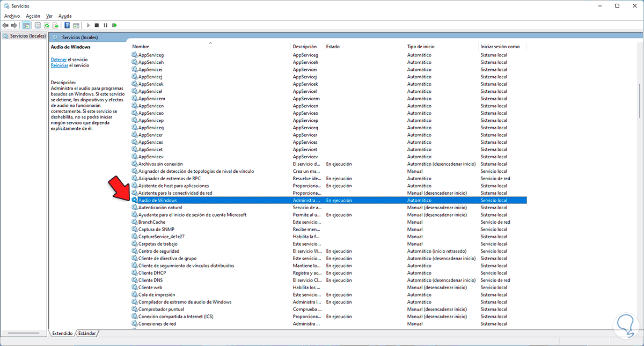
Task: Click 'Servicio de red' in the Cliente DNS row
Action: click(495, 280)
